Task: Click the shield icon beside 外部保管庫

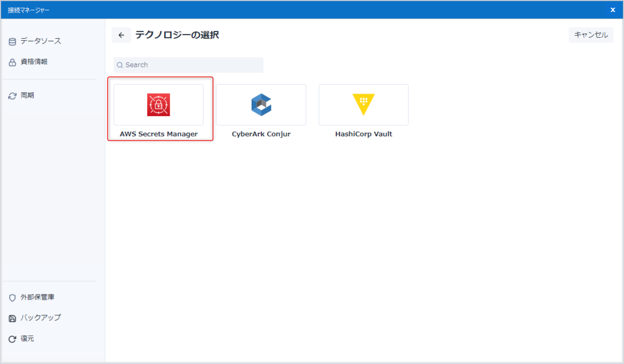Action: tap(12, 298)
